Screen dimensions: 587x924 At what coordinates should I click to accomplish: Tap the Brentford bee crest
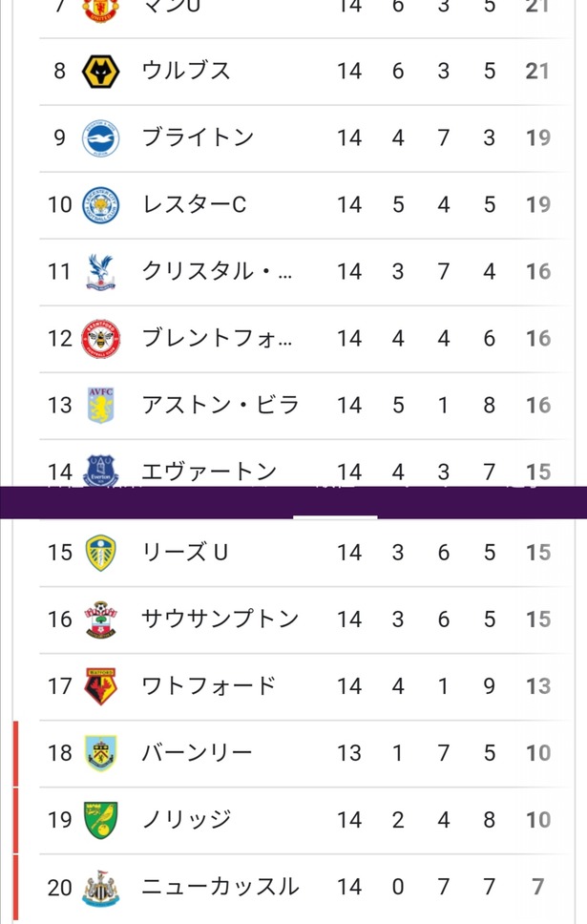pyautogui.click(x=101, y=339)
